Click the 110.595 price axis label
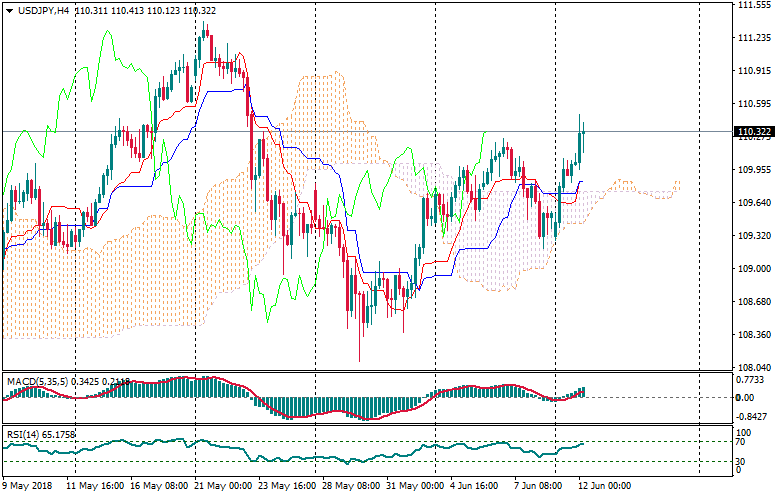Viewport: 775px width, 497px height. pos(752,104)
